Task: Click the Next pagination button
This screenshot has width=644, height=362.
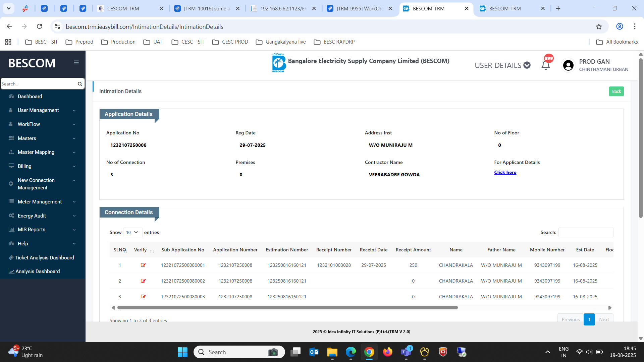Action: click(604, 319)
